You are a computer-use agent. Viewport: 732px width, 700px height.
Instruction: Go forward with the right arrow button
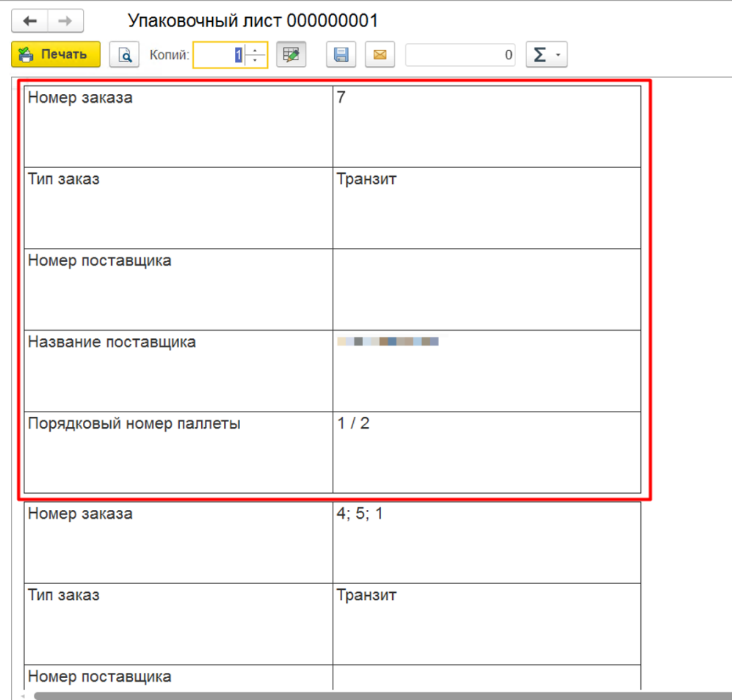pos(65,21)
